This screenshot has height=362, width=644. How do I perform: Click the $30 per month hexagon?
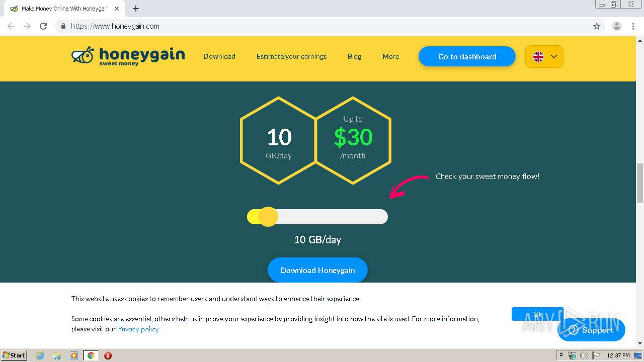point(353,140)
